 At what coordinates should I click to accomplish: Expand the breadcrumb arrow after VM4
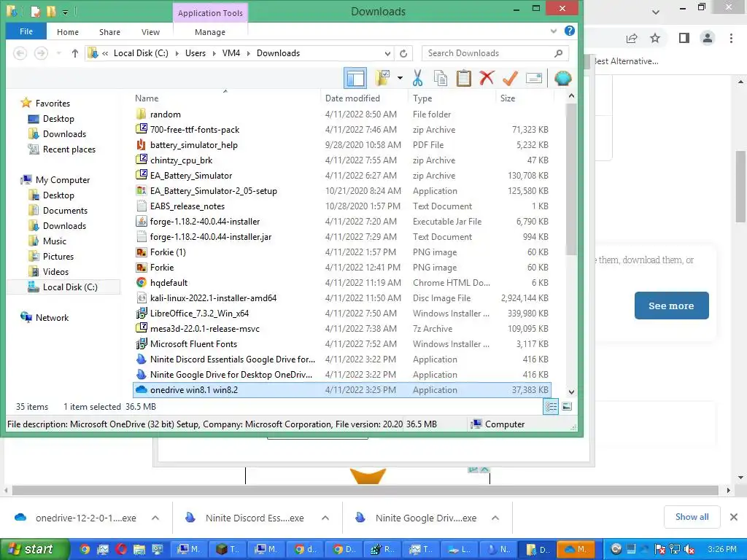click(248, 53)
